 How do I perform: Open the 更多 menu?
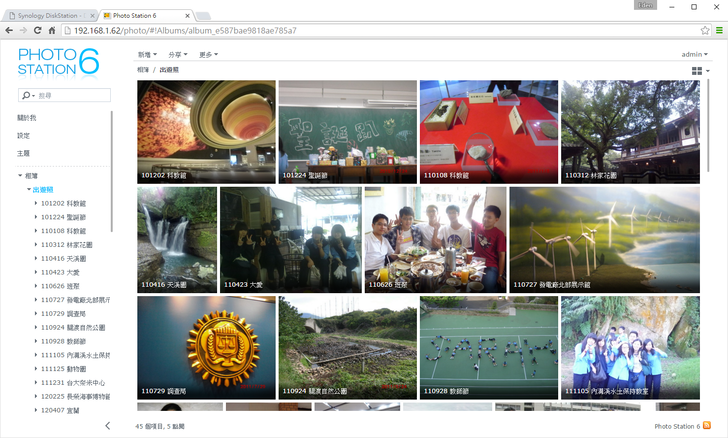208,54
